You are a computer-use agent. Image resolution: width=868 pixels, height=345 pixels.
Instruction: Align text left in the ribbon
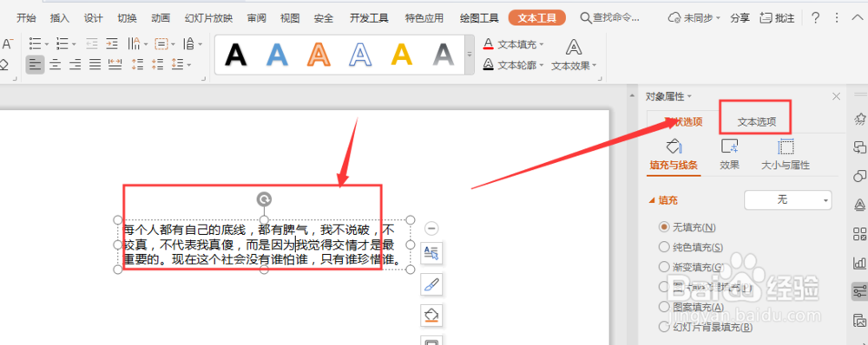35,65
